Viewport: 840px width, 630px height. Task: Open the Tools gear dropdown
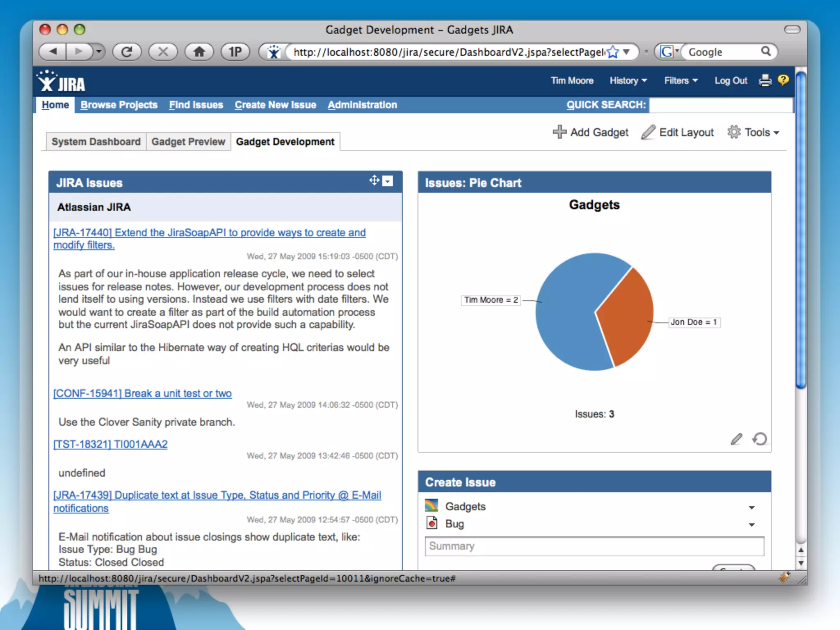pyautogui.click(x=753, y=132)
